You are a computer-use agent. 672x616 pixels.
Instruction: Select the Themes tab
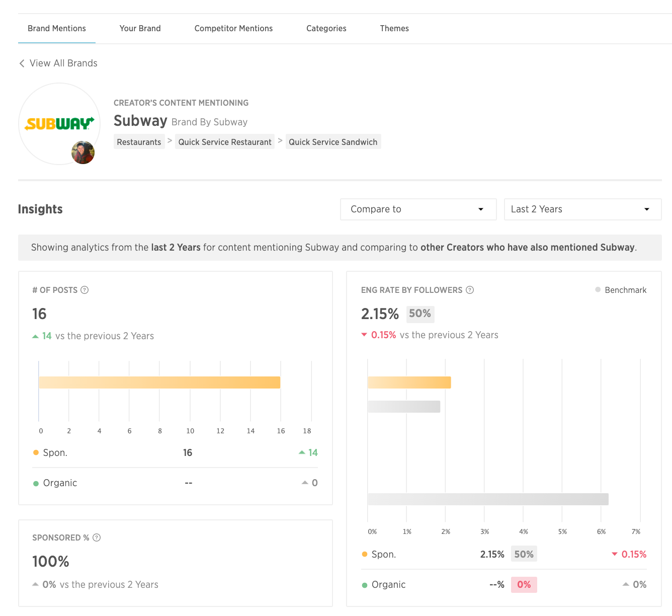pos(394,29)
